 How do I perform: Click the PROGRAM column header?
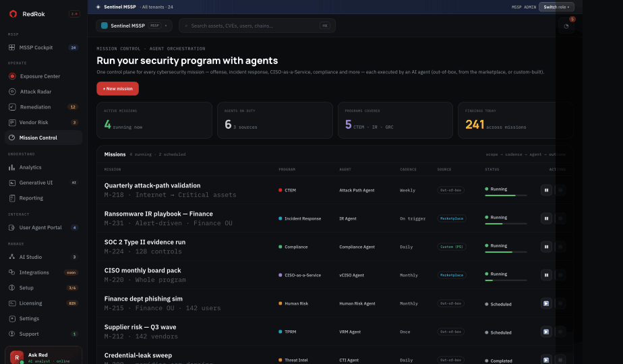click(x=287, y=169)
